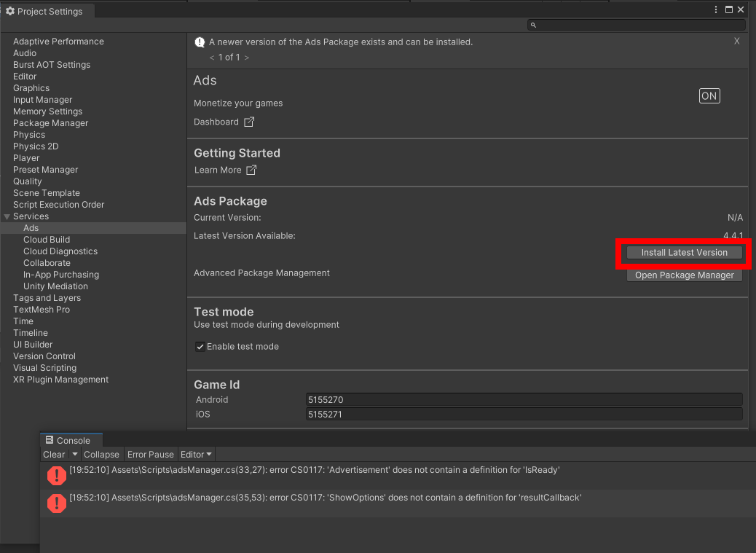Image resolution: width=756 pixels, height=553 pixels.
Task: Select Timeline settings category
Action: (x=31, y=333)
